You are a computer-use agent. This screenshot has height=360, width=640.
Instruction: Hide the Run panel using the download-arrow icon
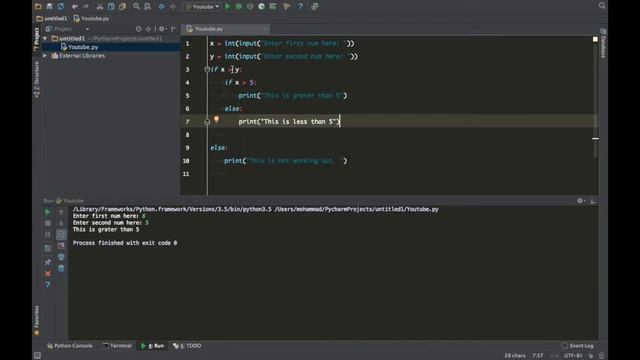click(x=593, y=201)
